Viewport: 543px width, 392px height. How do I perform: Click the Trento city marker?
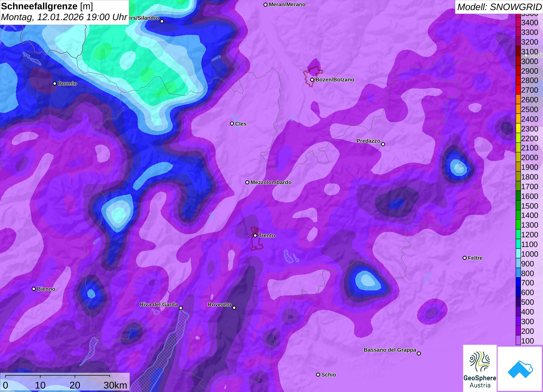[255, 235]
